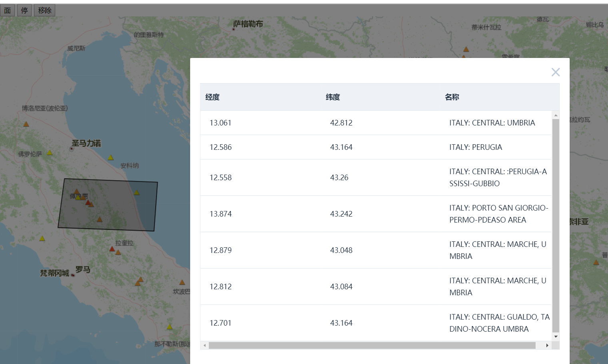Click the triangle marker near 安科纳 label
Viewport: 608px width, 364px height.
click(110, 157)
